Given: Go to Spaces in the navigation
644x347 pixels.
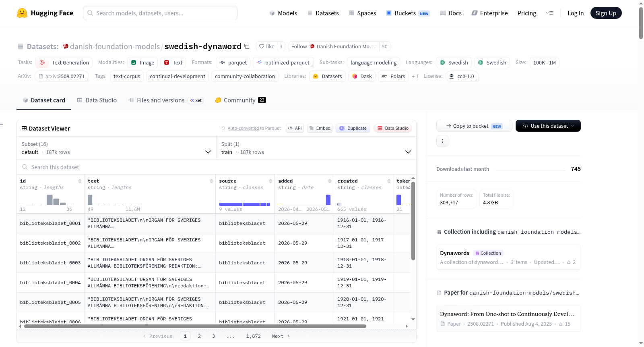Looking at the screenshot, I should click(x=363, y=13).
